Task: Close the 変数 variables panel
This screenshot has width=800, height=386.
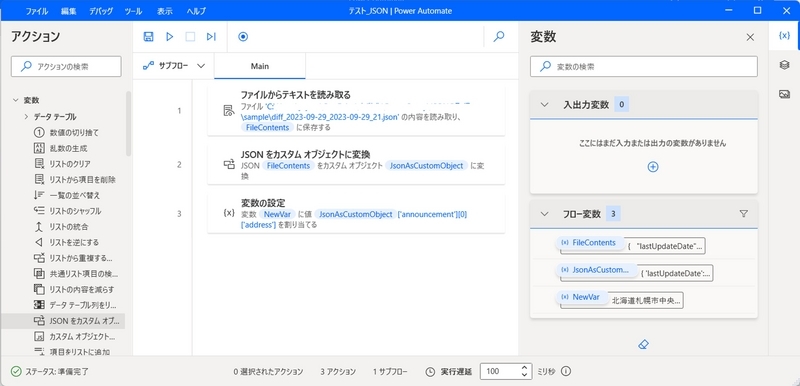Action: click(x=750, y=37)
